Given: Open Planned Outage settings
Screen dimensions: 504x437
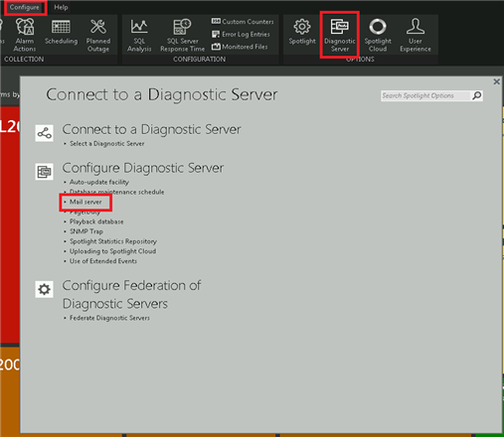Looking at the screenshot, I should coord(98,35).
